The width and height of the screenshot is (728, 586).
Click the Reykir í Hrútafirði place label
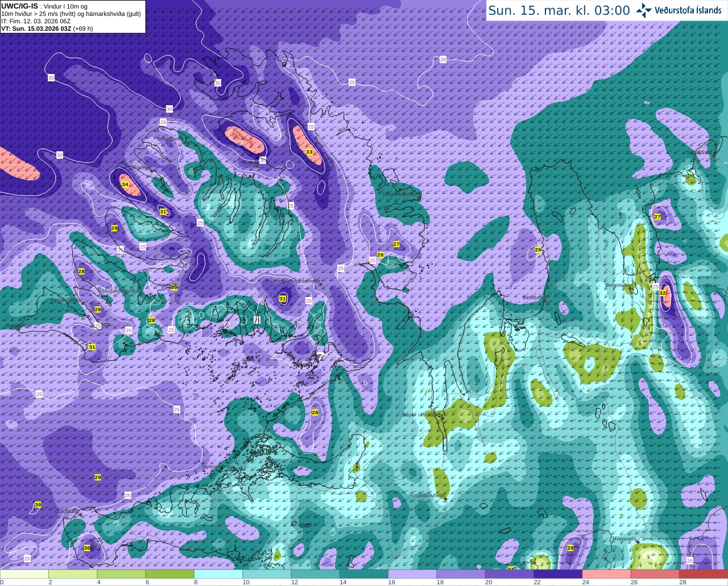click(421, 415)
